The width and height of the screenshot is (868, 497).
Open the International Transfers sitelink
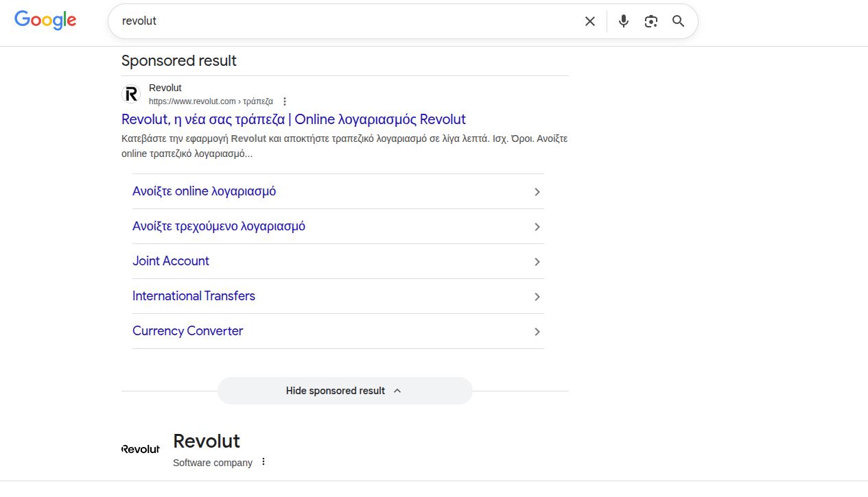click(x=193, y=296)
